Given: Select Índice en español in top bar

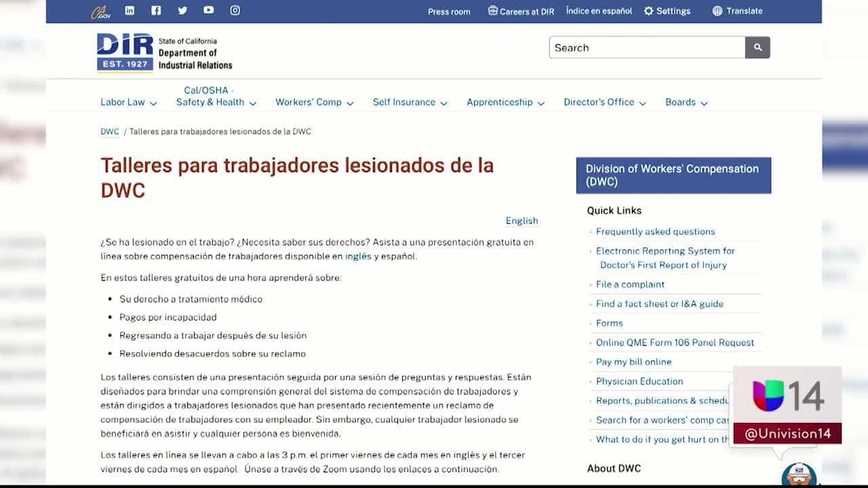Looking at the screenshot, I should click(599, 11).
